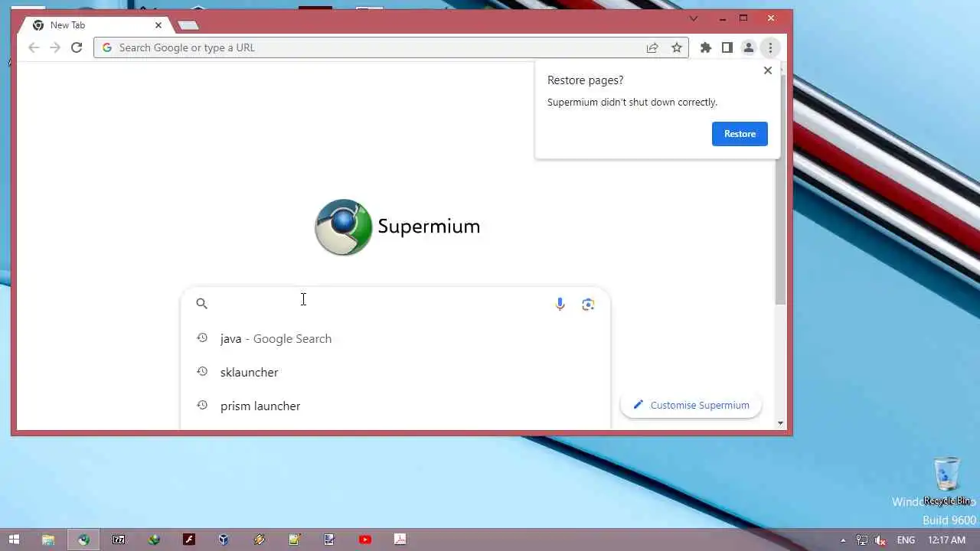
Task: Open the three-dot browser menu
Action: click(x=770, y=47)
